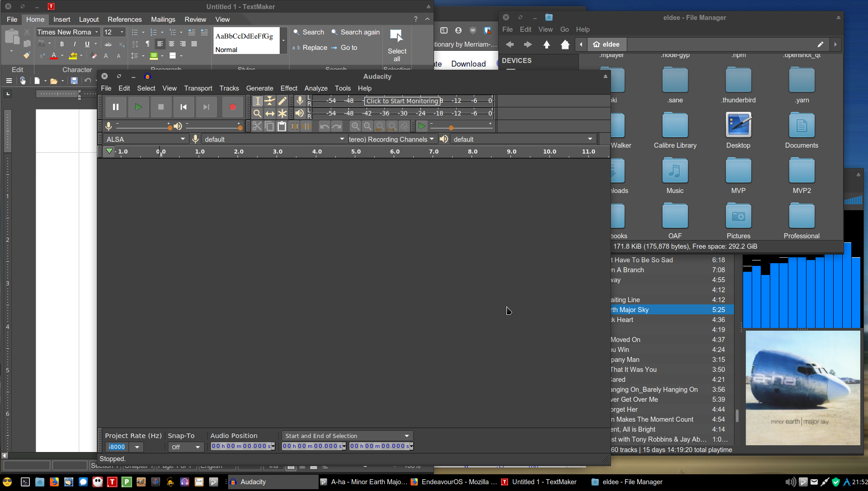Click the recording volume slider handle
Viewport: 868px width, 491px height.
170,128
